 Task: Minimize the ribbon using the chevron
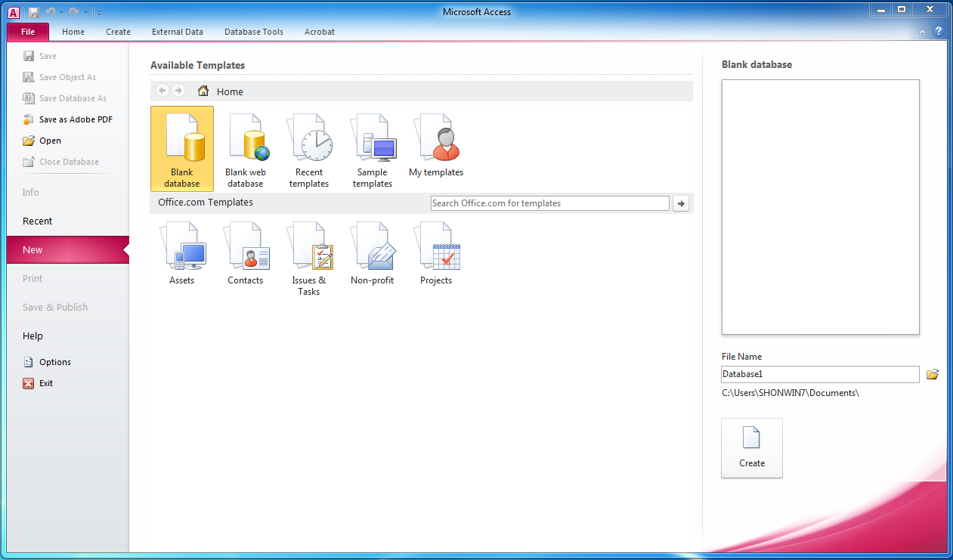[923, 32]
